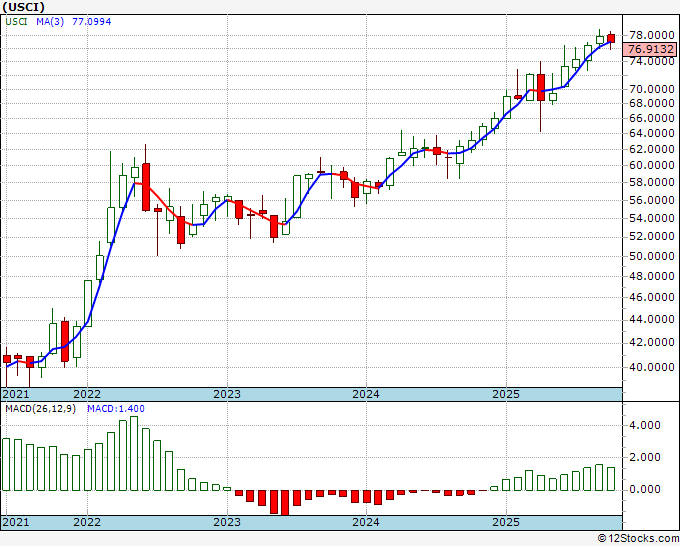Image resolution: width=680 pixels, height=546 pixels.
Task: Select the green USCI legend label
Action: [x=16, y=21]
